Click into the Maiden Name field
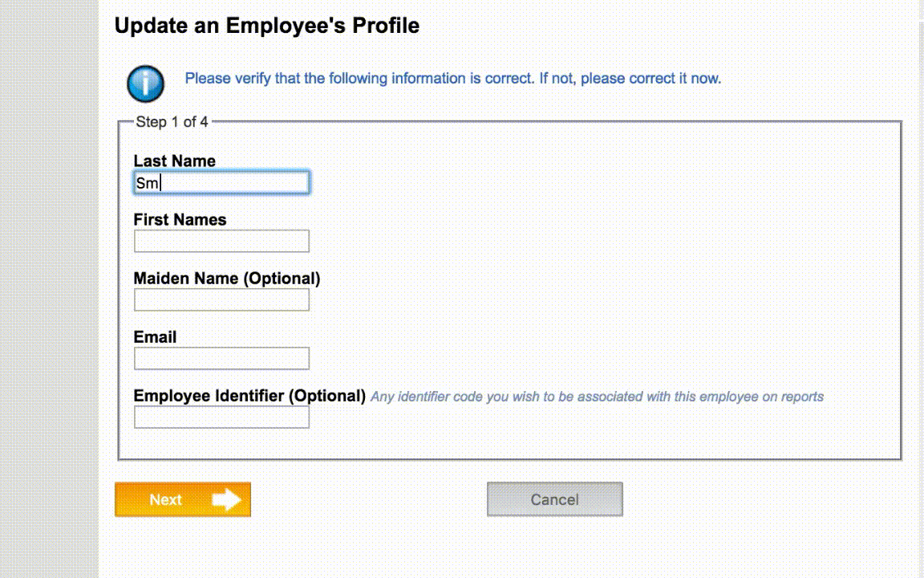This screenshot has height=578, width=924. pyautogui.click(x=221, y=299)
